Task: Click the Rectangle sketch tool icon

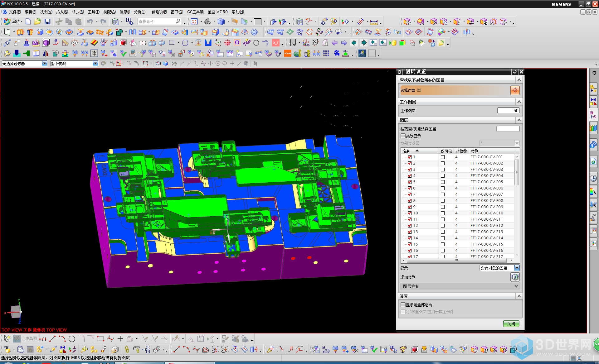Action: 100,339
